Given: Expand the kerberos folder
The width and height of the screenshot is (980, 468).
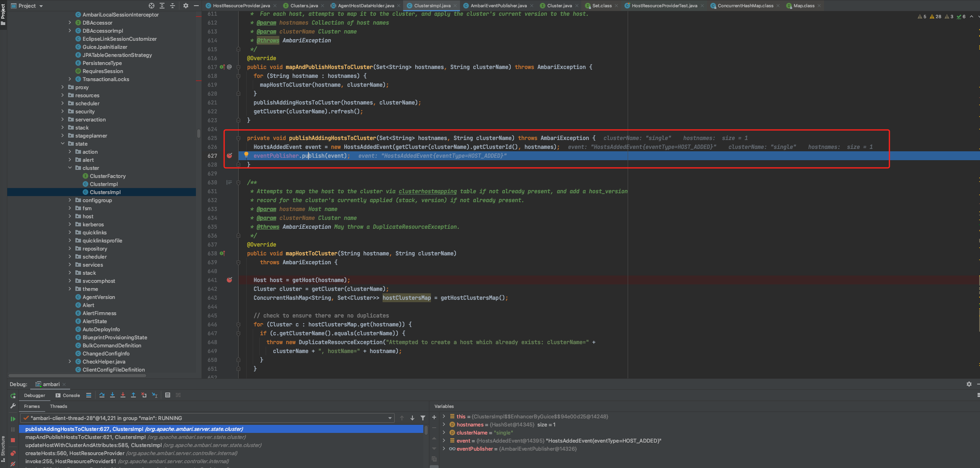Looking at the screenshot, I should pyautogui.click(x=70, y=224).
